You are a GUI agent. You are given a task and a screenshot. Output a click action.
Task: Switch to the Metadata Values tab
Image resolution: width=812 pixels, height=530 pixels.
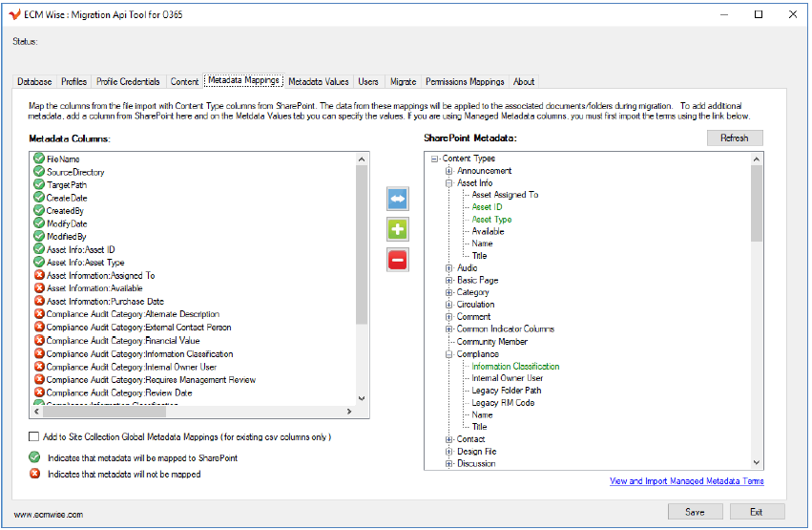click(x=319, y=82)
